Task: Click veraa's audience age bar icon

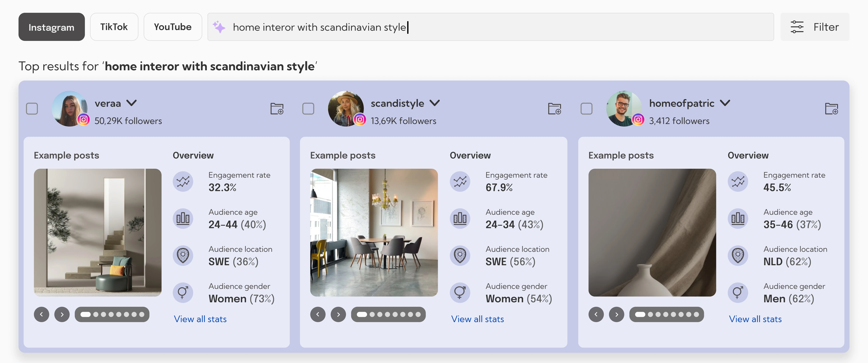Action: pyautogui.click(x=183, y=218)
